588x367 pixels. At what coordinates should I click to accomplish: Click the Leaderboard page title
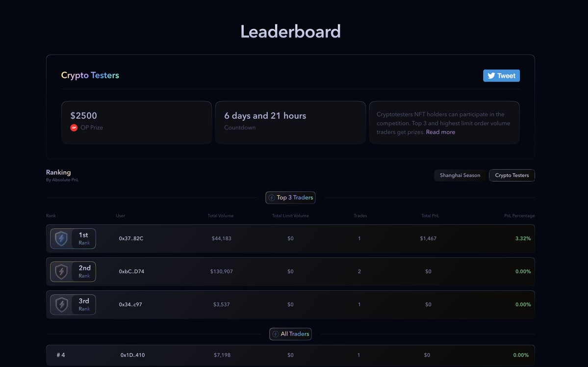(290, 31)
